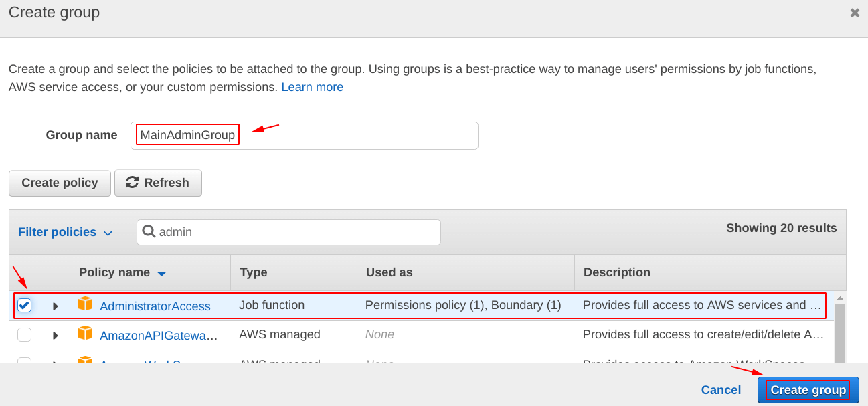
Task: Edit the Group name field
Action: point(305,136)
